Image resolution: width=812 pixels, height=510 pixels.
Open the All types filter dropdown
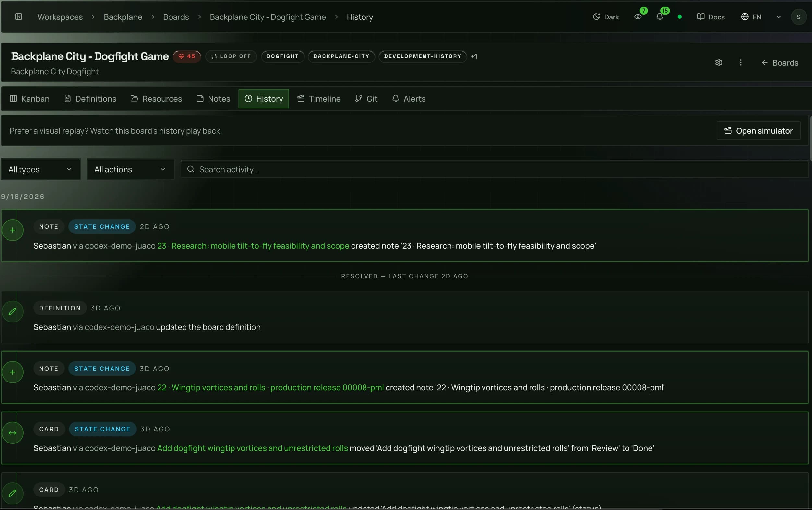tap(41, 169)
